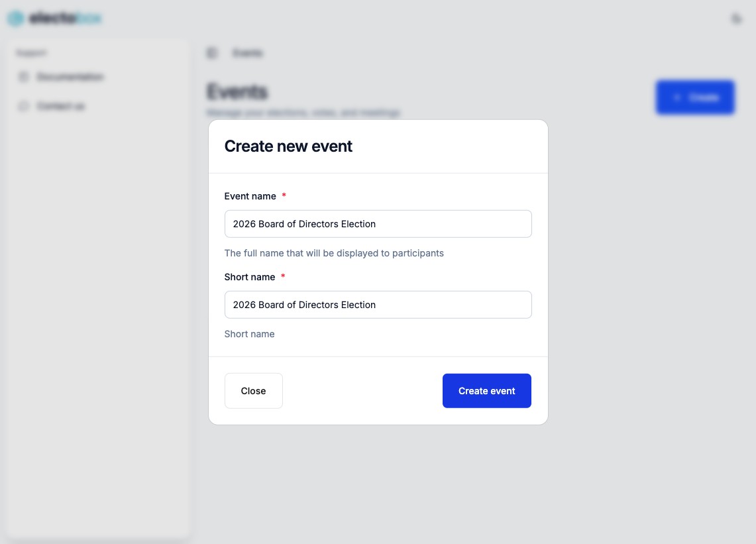This screenshot has height=544, width=756.
Task: Dismiss the dialog using the Close button
Action: point(253,391)
